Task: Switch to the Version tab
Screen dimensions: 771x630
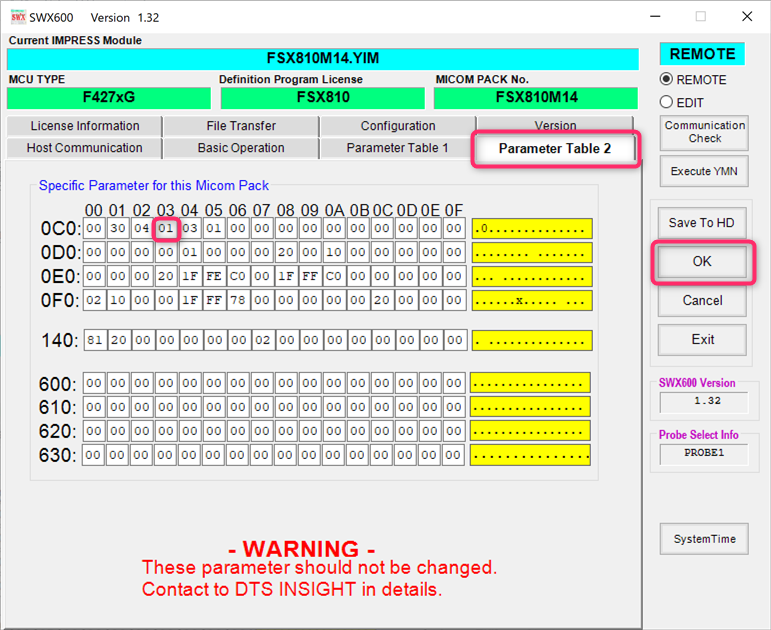Action: pos(555,124)
